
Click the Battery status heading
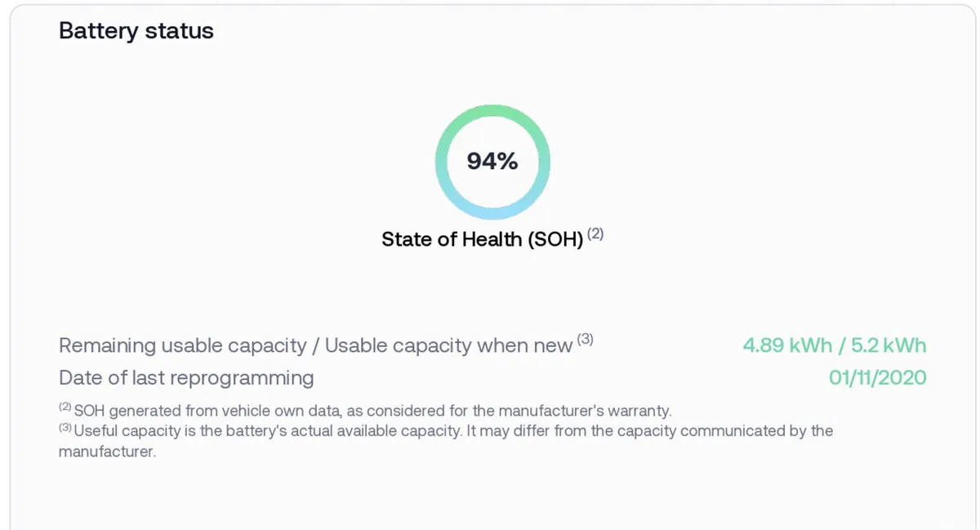[x=136, y=31]
